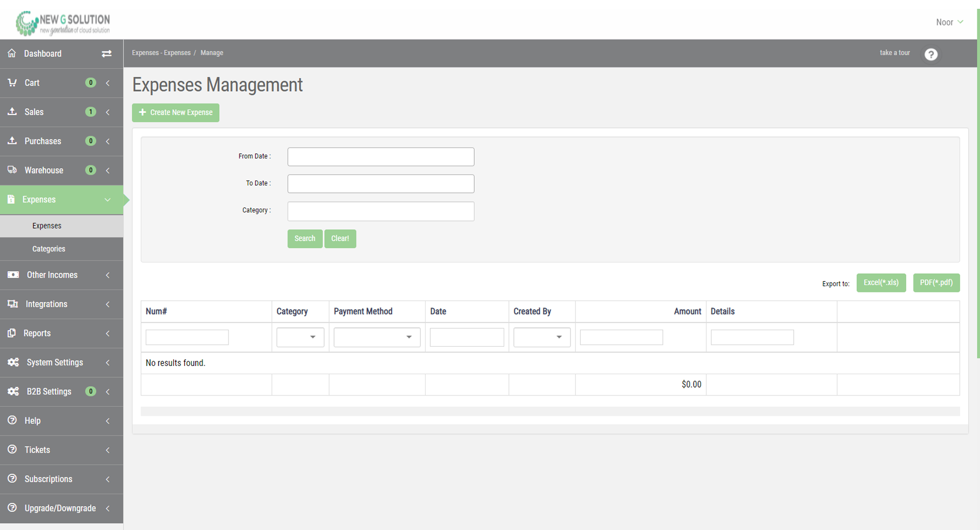Click the From Date input field
Image resolution: width=980 pixels, height=530 pixels.
381,157
